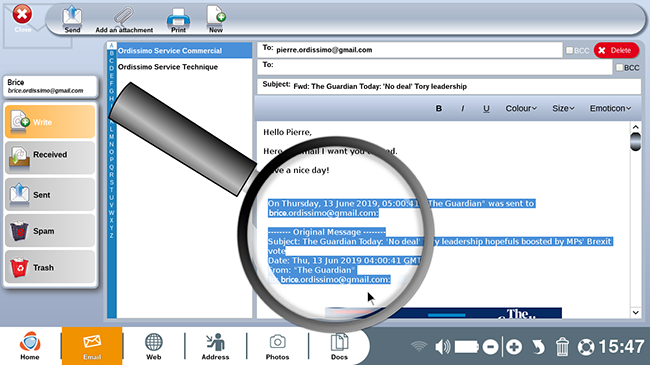Toggle bold formatting with the B button
The height and width of the screenshot is (365, 650).
click(439, 109)
